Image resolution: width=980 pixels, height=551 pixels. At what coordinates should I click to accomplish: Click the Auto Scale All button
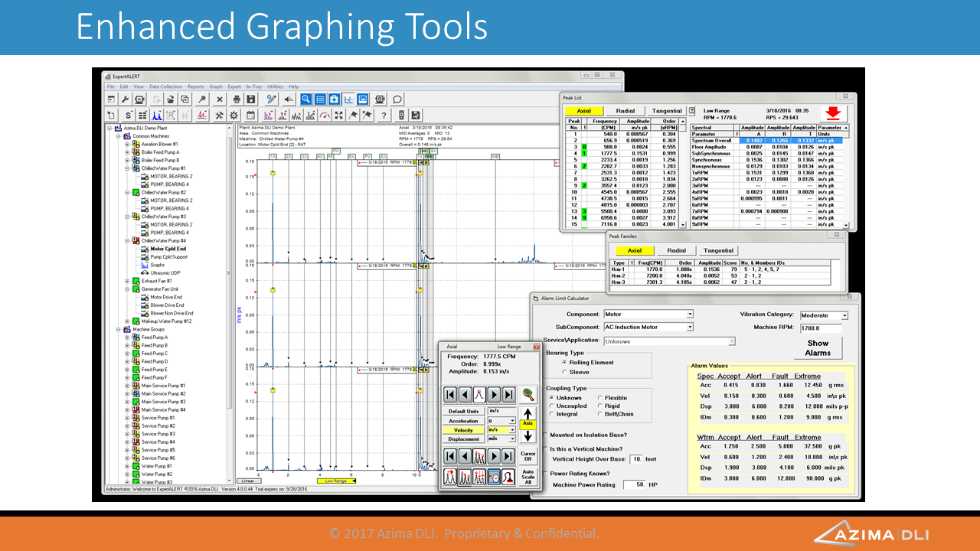point(528,478)
